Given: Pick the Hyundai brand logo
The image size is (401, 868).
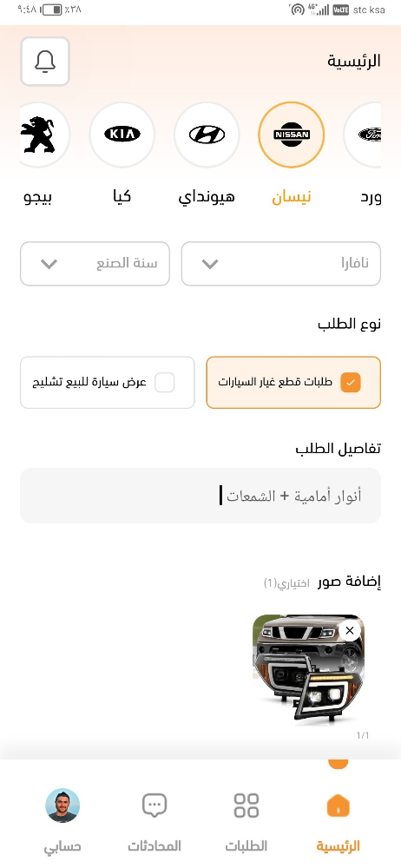Looking at the screenshot, I should coord(207,135).
